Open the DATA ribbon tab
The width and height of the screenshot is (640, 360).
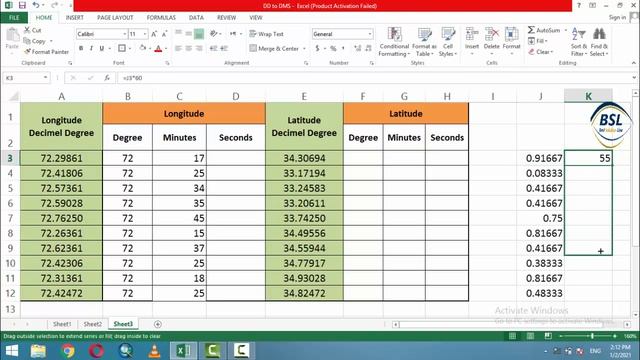coord(196,18)
